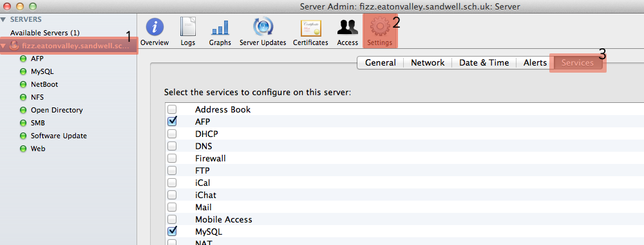This screenshot has height=245, width=644.
Task: Click green status dot beside Software Update
Action: 23,136
